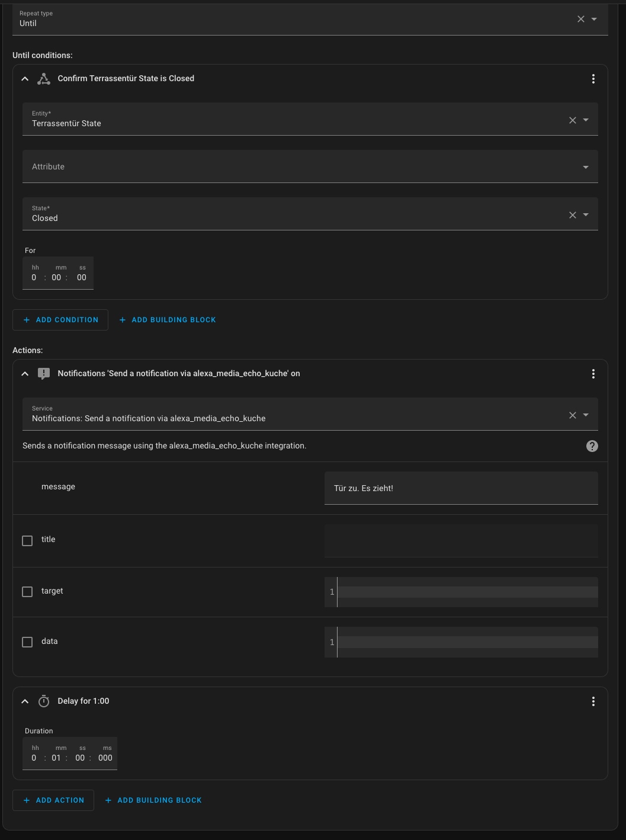
Task: Open the three-dot menu for Terrassentür condition
Action: [x=593, y=79]
